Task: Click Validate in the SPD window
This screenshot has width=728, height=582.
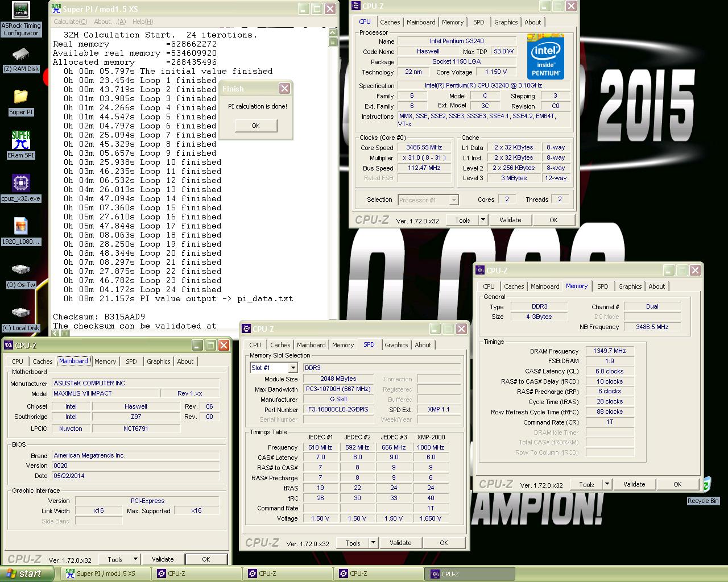Action: (400, 543)
